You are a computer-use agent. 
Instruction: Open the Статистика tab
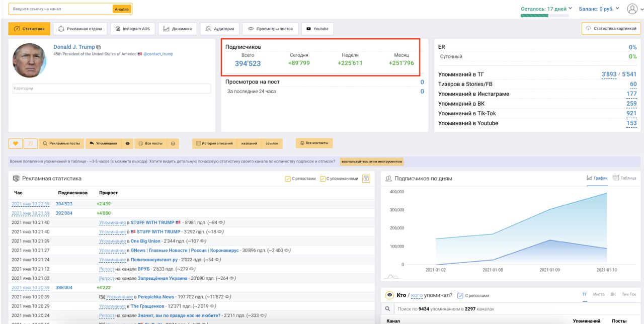(x=28, y=29)
